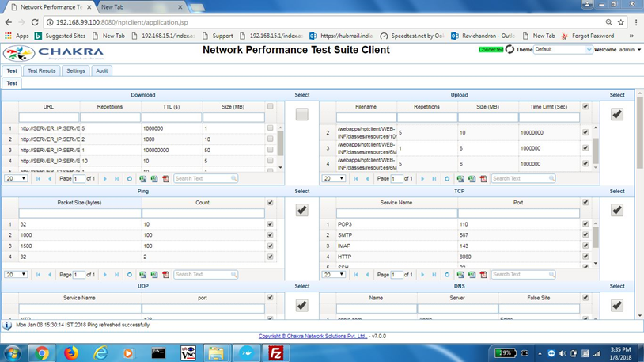Go to first page in Ping pager
The height and width of the screenshot is (362, 644).
click(x=38, y=274)
